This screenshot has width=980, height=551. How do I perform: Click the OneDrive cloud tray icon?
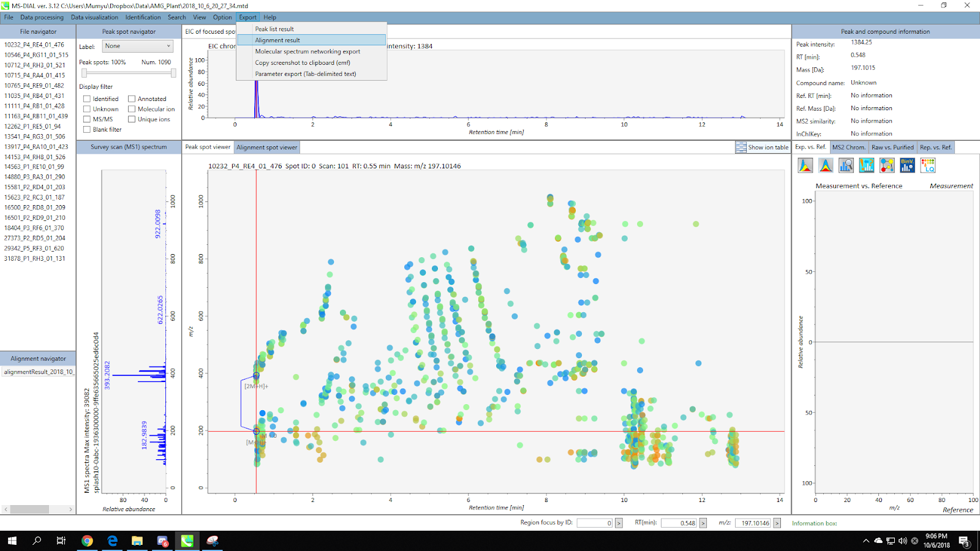[x=878, y=541]
